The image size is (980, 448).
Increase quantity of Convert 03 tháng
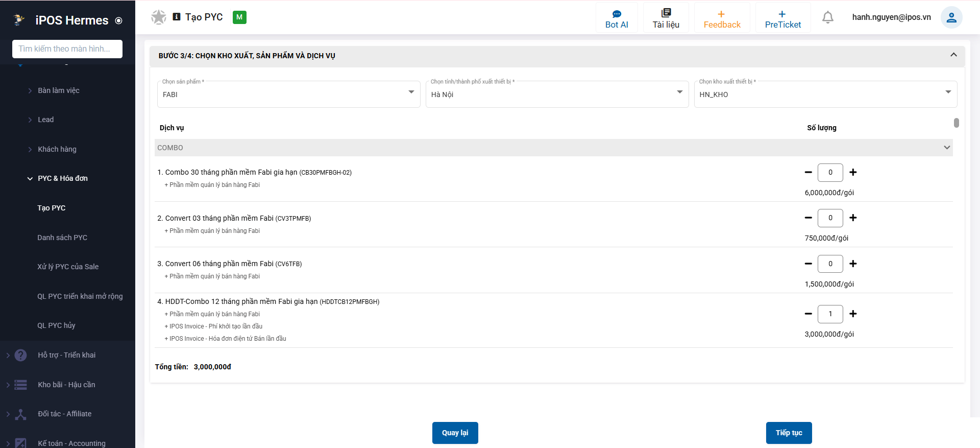853,218
